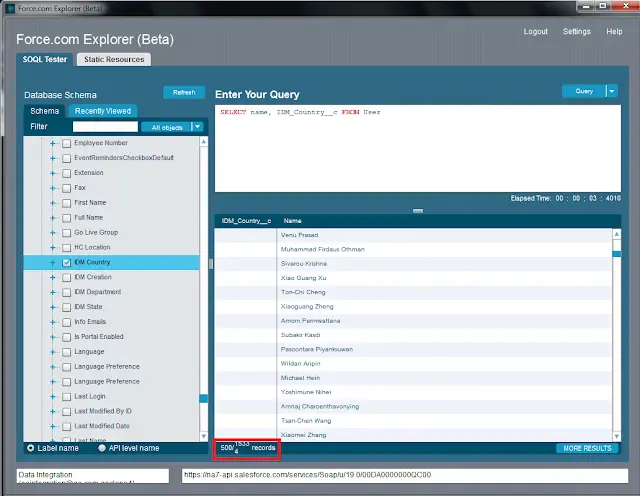Expand the IDM Creation node
640x496 pixels.
pos(52,278)
